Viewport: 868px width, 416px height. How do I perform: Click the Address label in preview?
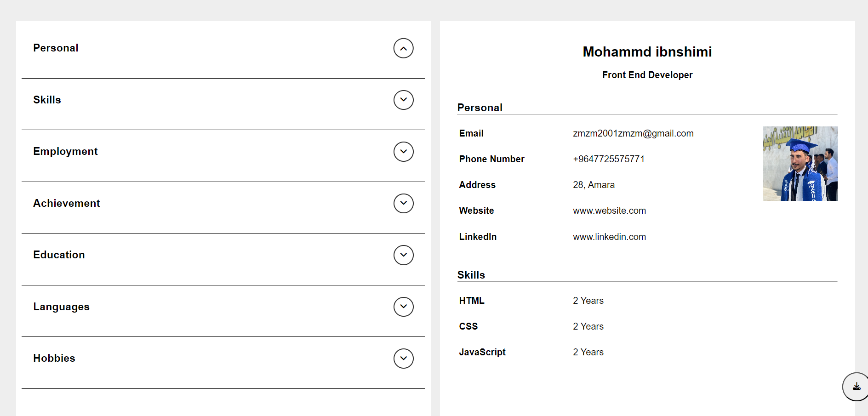[477, 185]
